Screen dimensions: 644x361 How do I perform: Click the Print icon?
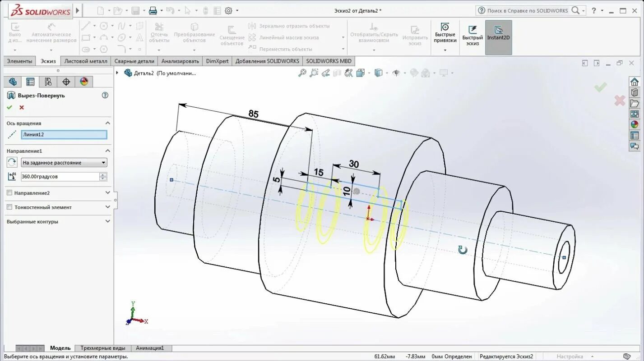point(153,10)
